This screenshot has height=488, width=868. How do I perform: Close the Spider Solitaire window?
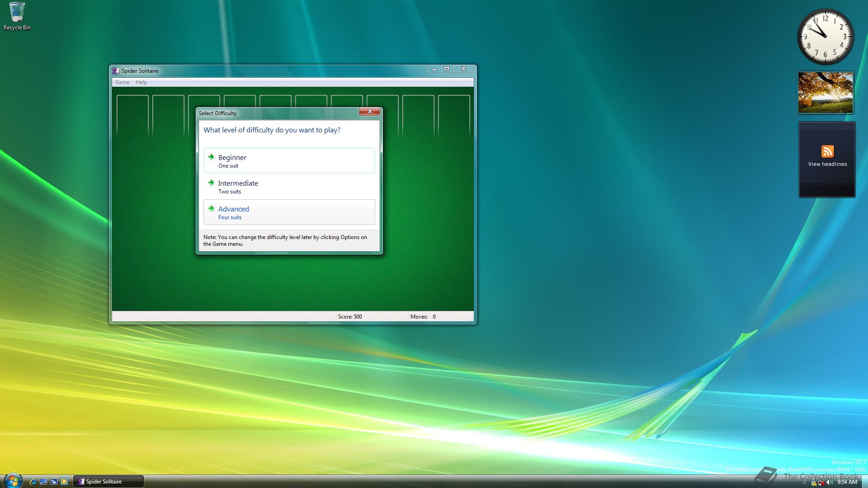463,69
